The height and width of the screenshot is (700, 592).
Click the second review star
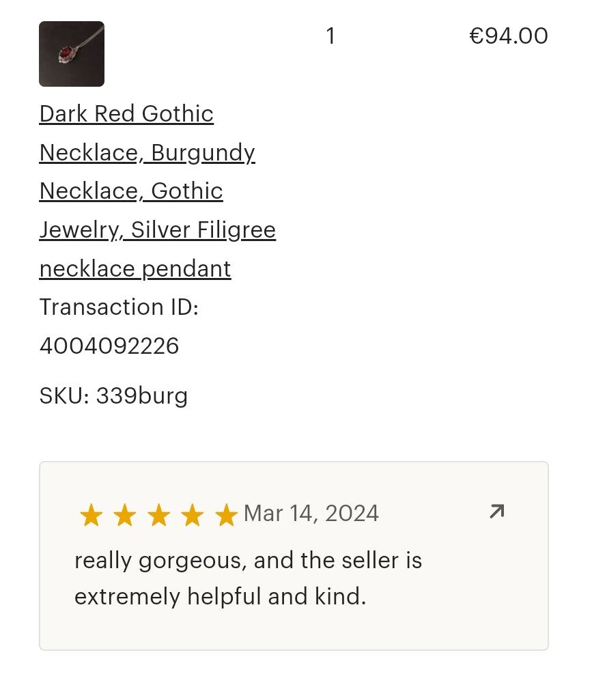click(124, 515)
